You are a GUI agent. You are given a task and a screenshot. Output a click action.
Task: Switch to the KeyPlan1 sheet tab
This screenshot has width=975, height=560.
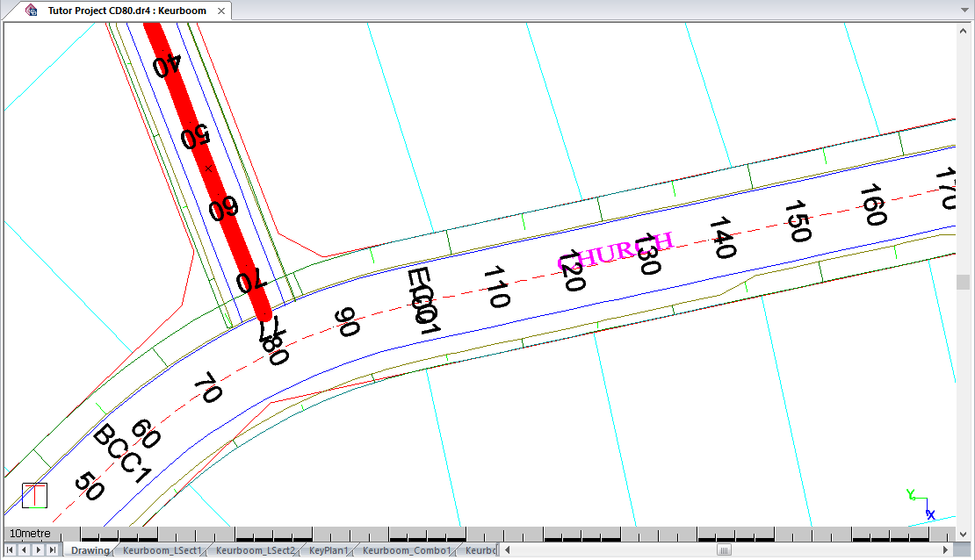point(329,550)
